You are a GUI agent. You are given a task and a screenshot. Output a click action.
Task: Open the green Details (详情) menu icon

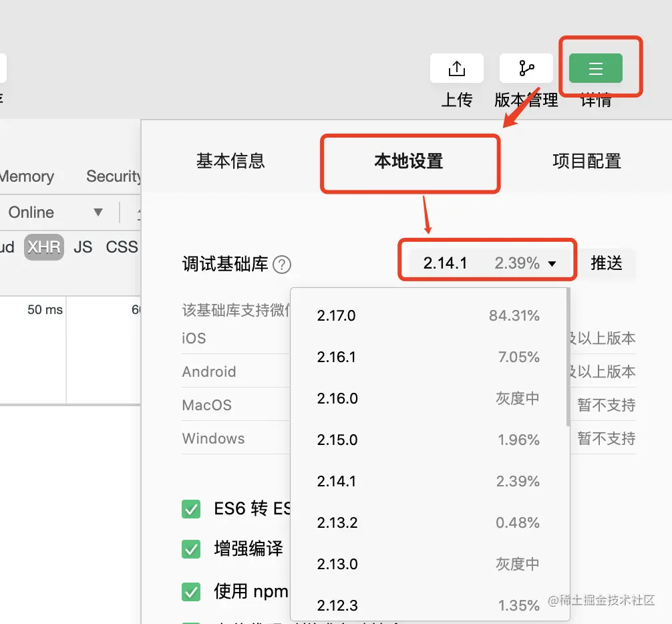[595, 68]
